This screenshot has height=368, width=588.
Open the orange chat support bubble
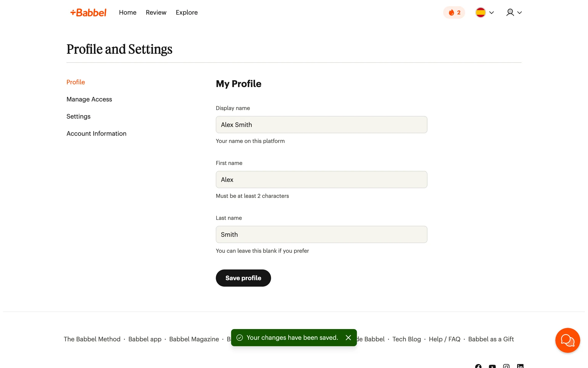567,340
